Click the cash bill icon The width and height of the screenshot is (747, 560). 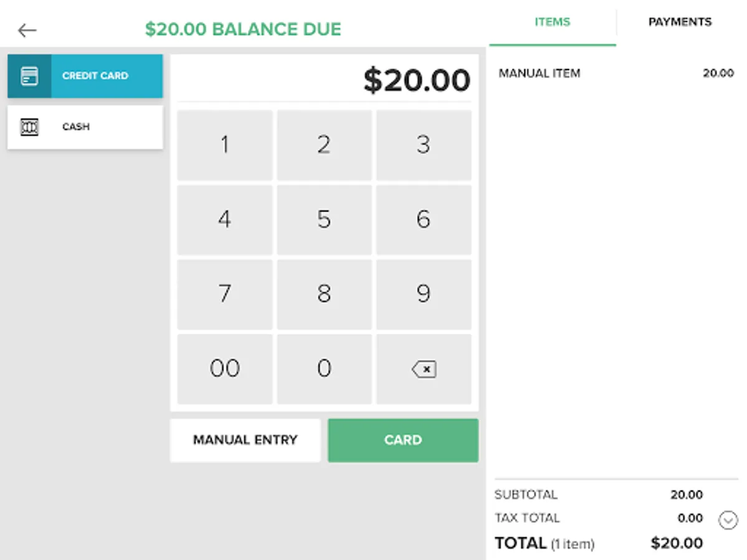(x=29, y=127)
